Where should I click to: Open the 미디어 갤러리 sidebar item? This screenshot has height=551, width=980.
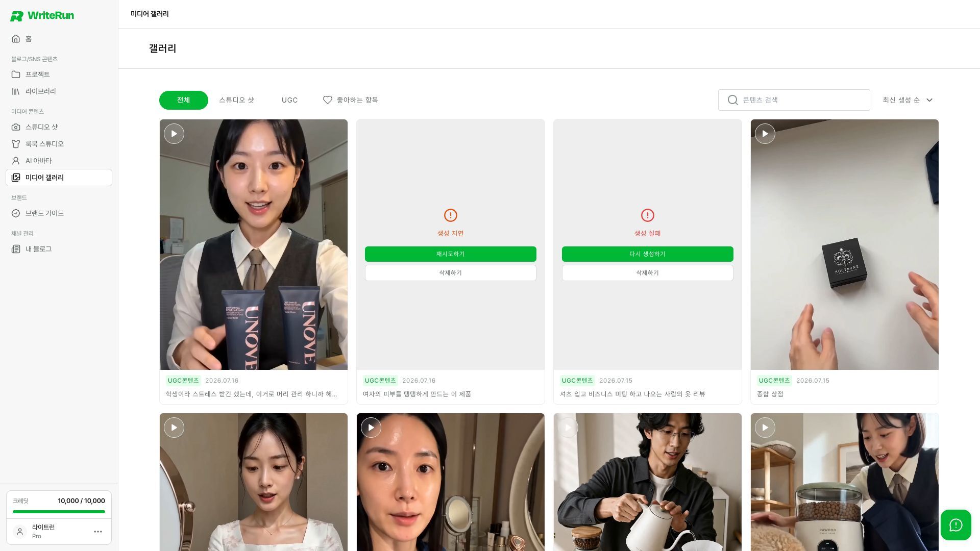tap(59, 178)
